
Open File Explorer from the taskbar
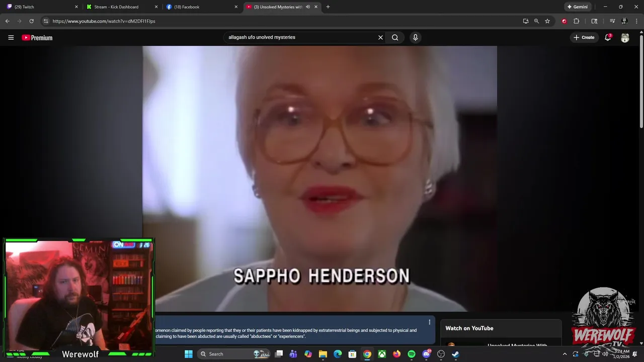point(323,354)
